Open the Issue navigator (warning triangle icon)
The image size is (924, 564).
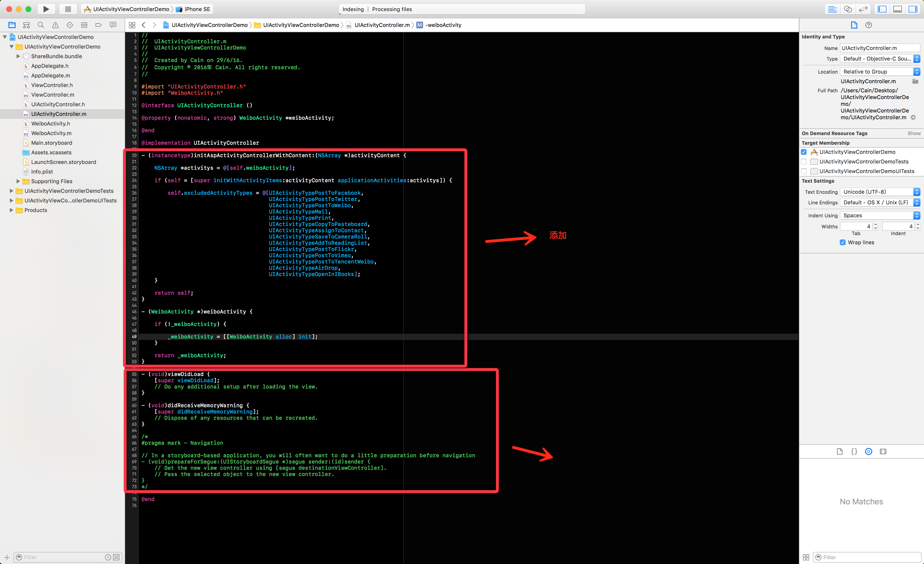(55, 25)
